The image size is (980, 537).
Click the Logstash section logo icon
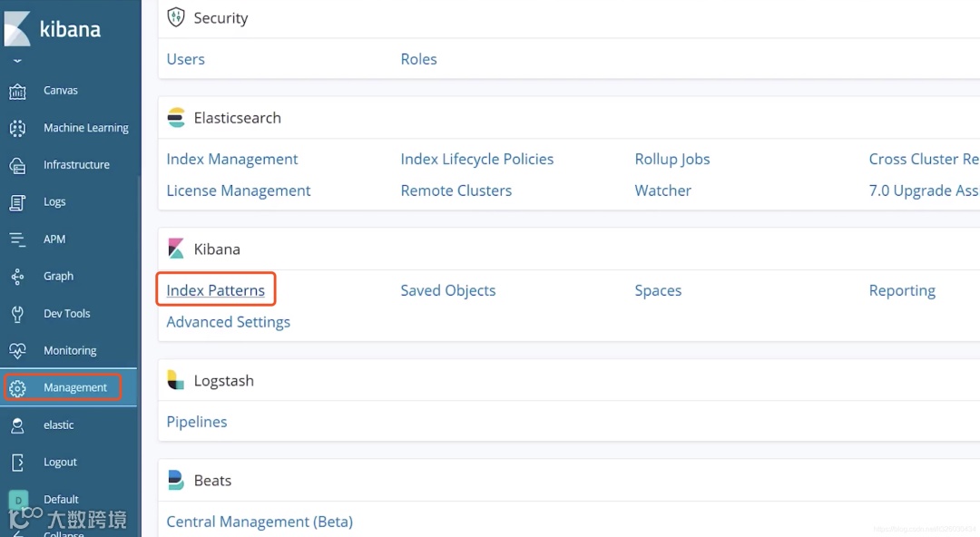[x=176, y=380]
